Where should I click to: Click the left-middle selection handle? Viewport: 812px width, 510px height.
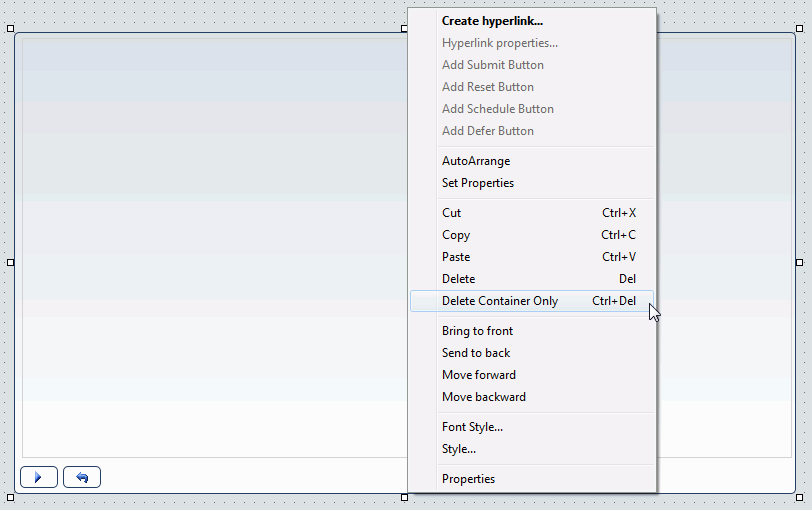click(10, 263)
